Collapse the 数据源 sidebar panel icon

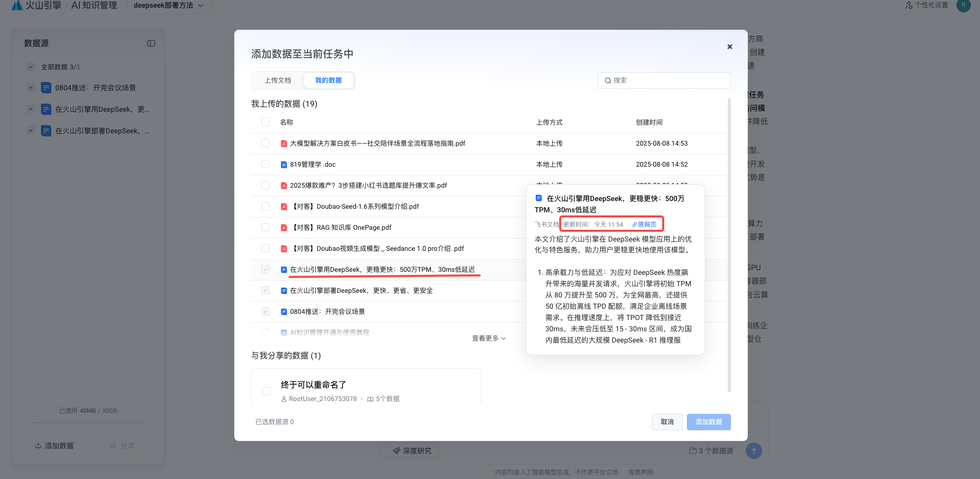151,44
